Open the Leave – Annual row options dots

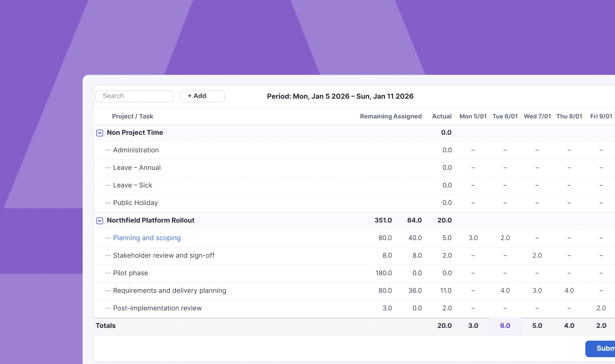pyautogui.click(x=108, y=168)
